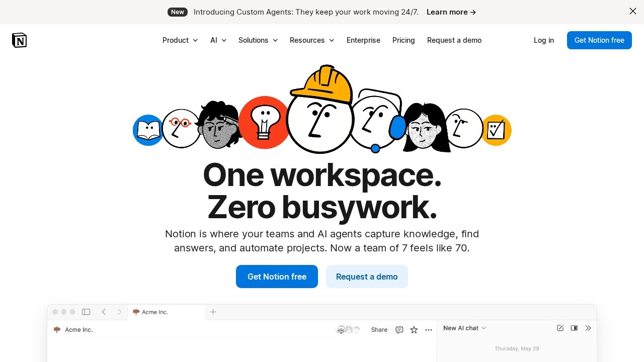Toggle the AI chat panel layout icon
Screen dimensions: 644x362
click(x=574, y=328)
